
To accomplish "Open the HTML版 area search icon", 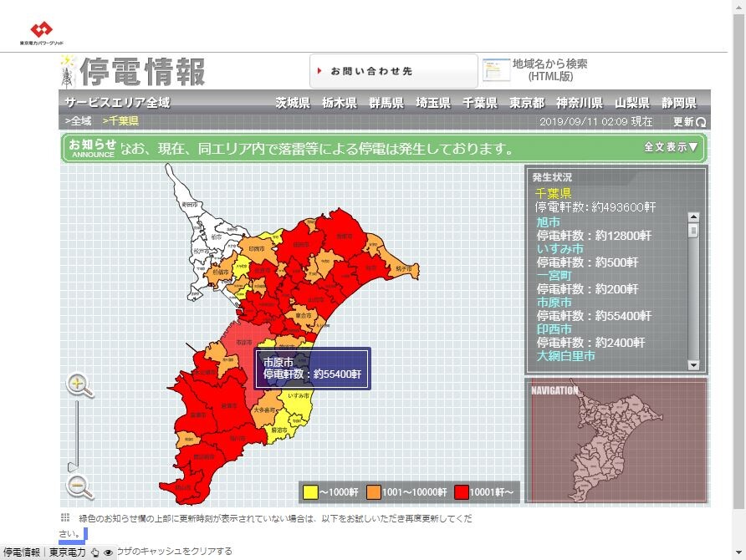I will 496,70.
